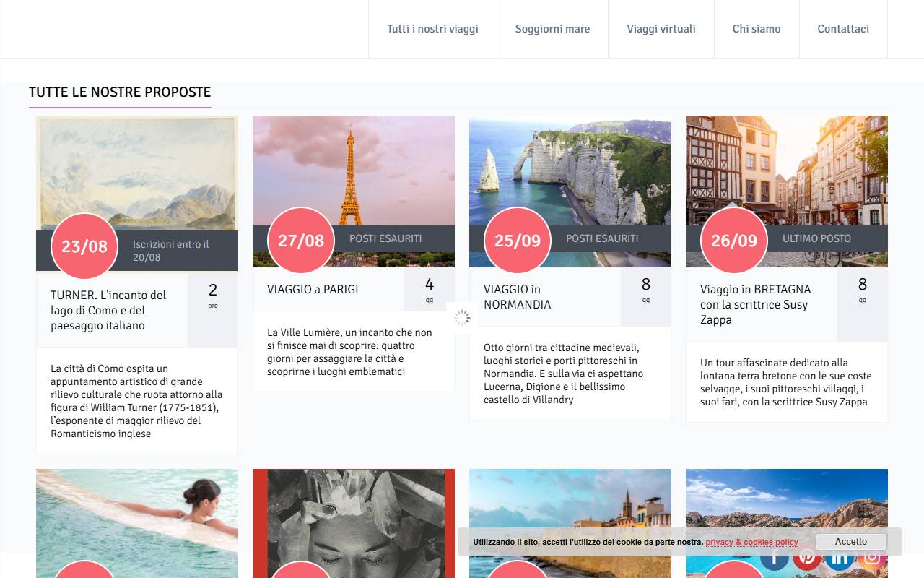Open Tutti i nostri viaggi menu
Screen dimensions: 924x578
pos(432,29)
